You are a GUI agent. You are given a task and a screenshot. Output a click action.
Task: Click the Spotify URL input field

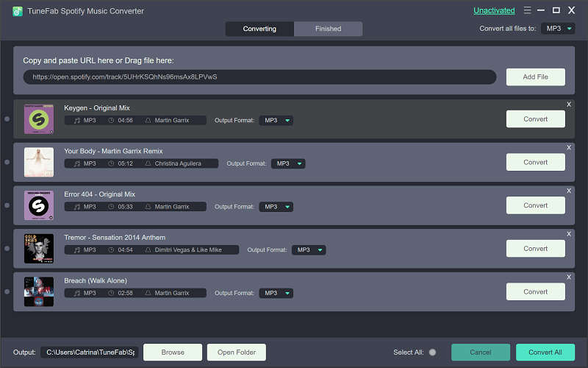259,77
